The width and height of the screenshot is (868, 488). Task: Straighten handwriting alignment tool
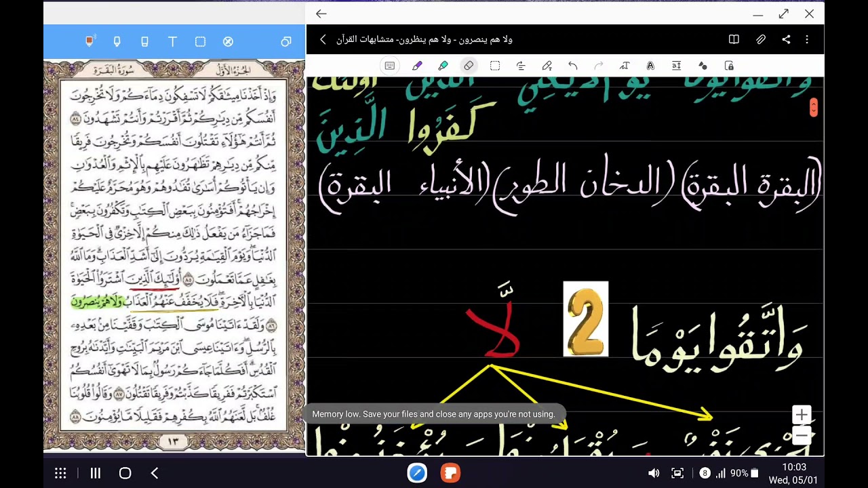tap(521, 66)
